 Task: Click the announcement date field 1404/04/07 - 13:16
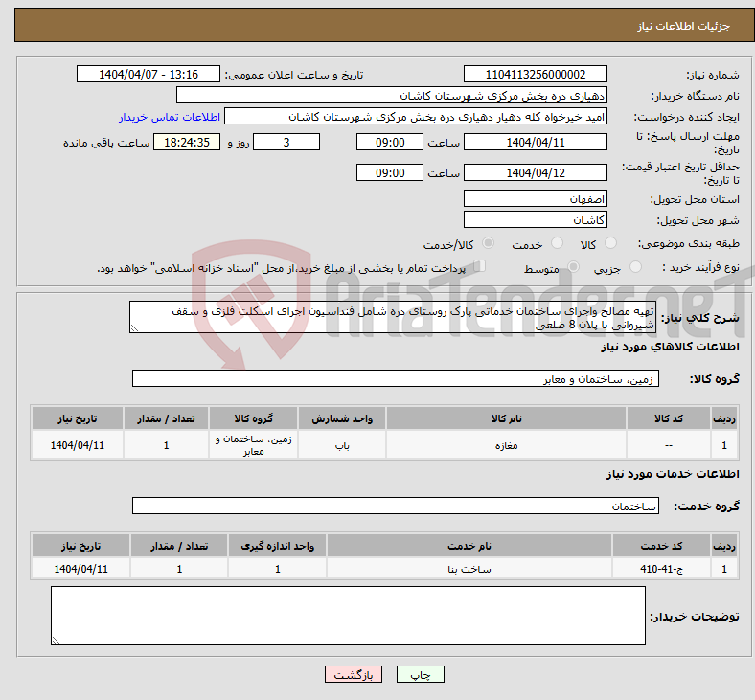(x=149, y=74)
